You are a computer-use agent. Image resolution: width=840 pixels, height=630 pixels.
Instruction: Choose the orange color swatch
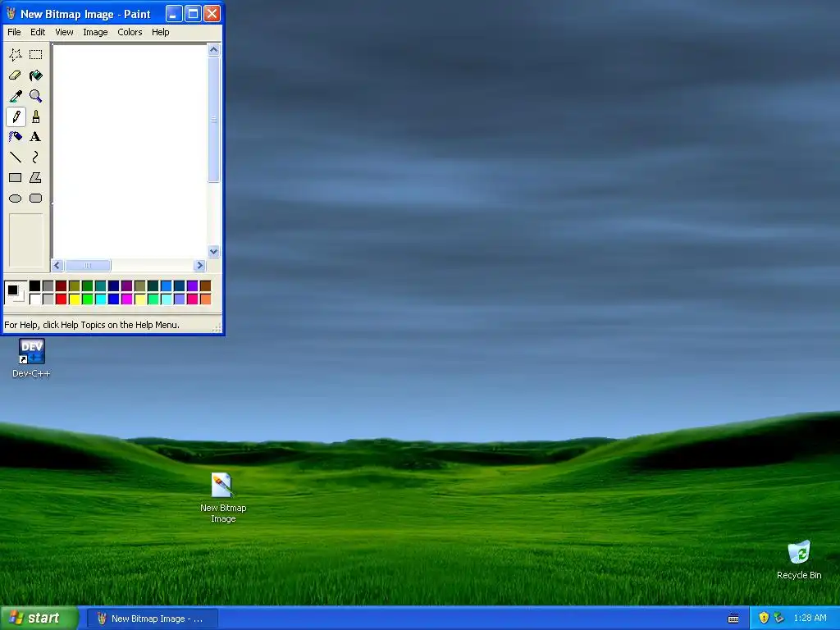click(x=206, y=299)
